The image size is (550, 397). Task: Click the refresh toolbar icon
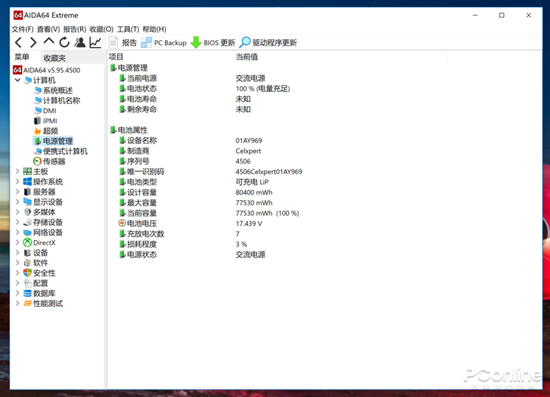click(64, 43)
